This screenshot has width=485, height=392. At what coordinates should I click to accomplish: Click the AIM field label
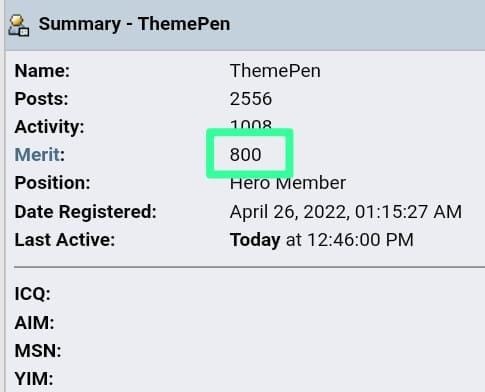coord(34,323)
